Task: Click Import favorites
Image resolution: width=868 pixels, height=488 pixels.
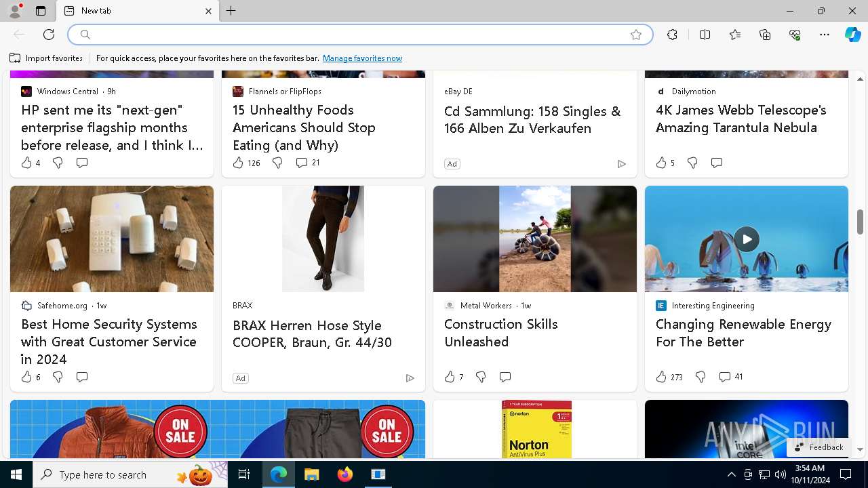Action: point(46,58)
